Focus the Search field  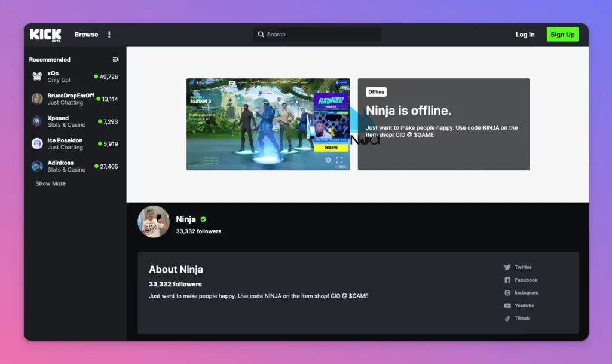click(317, 34)
